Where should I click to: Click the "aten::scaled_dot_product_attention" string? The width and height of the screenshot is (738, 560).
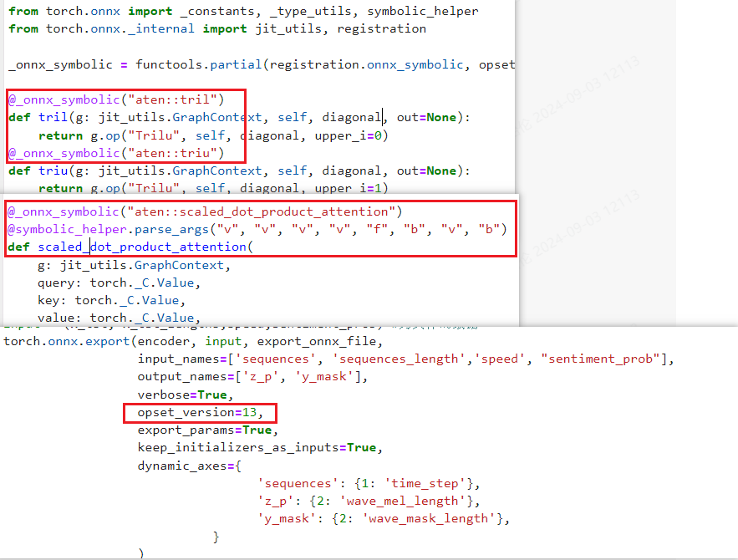coord(262,211)
